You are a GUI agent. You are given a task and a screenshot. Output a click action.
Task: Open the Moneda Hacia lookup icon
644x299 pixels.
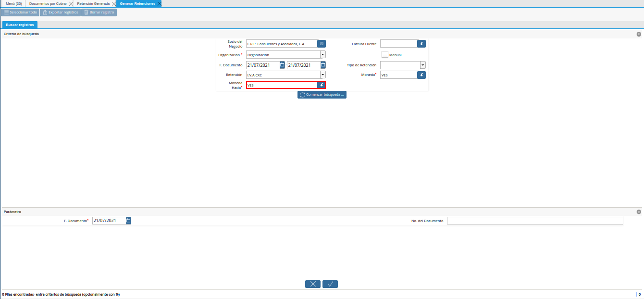click(x=322, y=85)
